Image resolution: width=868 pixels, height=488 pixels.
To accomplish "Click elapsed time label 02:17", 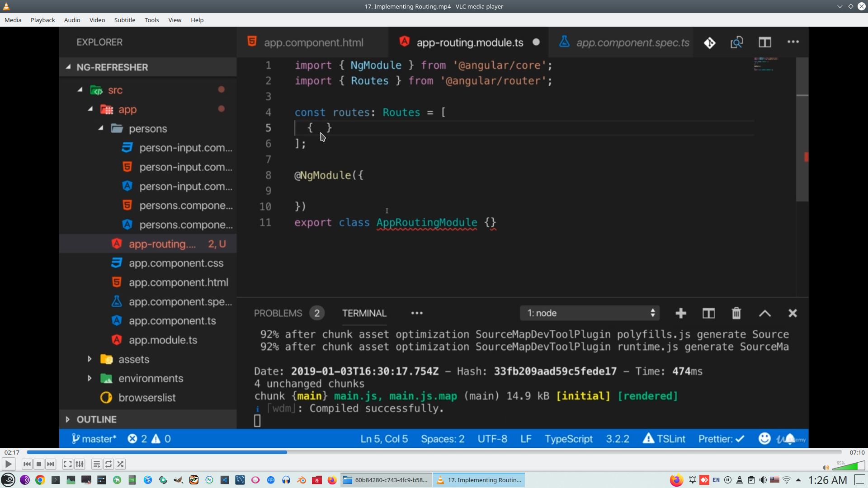I will (12, 452).
